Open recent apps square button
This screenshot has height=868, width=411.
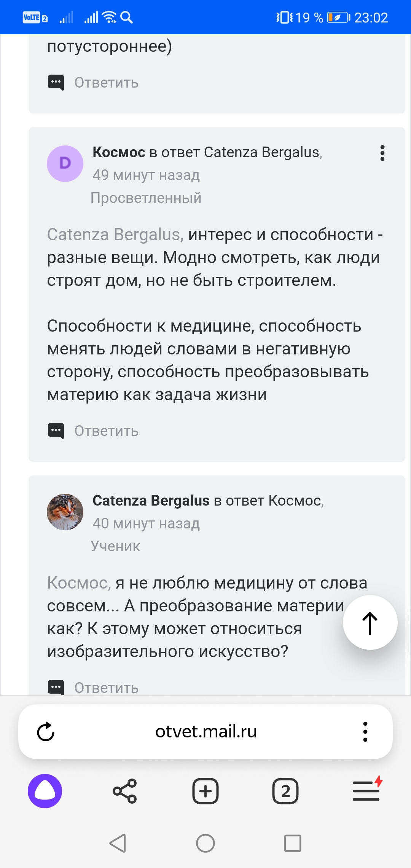(293, 843)
